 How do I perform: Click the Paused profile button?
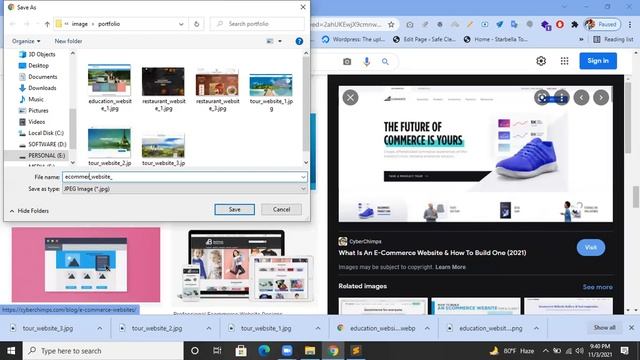tap(602, 24)
